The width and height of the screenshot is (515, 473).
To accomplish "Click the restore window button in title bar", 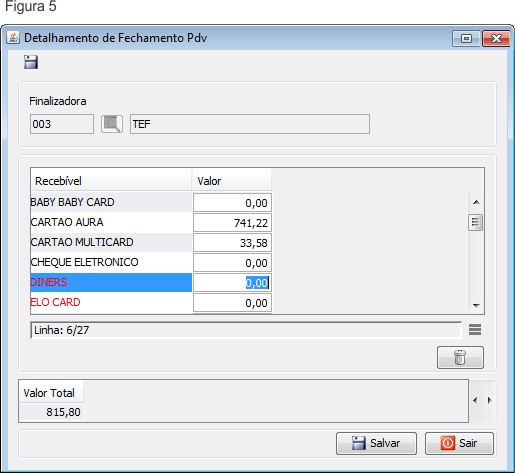I will pos(466,39).
